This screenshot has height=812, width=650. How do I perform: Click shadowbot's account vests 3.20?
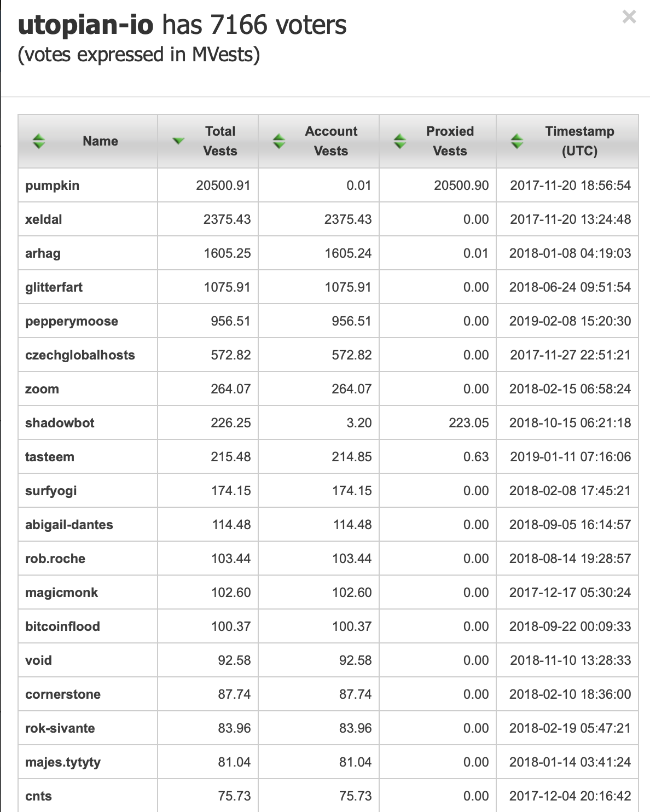[x=359, y=423]
